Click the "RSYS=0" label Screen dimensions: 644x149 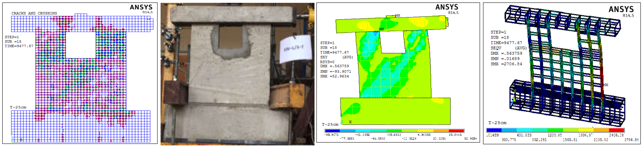327,62
